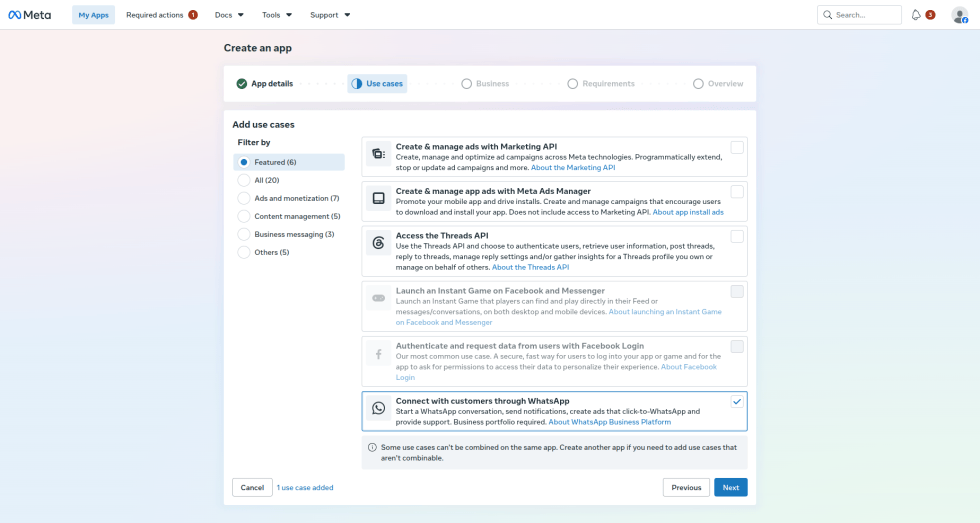Click the Threads API icon
The image size is (980, 523).
378,243
